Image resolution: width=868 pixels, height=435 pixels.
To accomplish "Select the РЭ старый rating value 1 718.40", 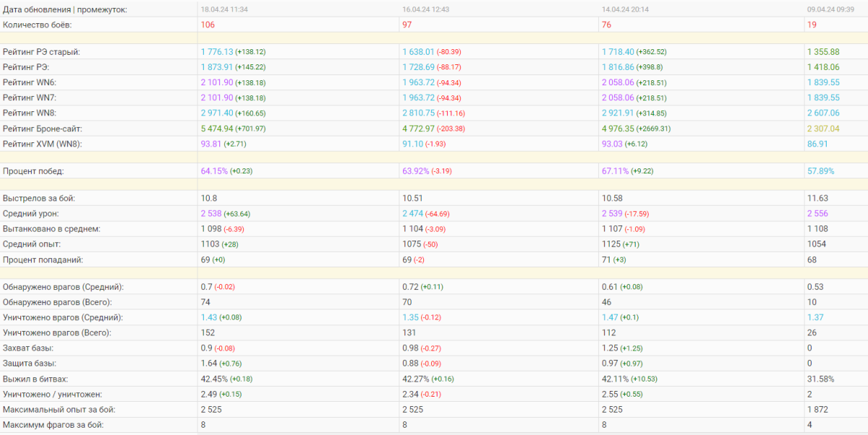I will point(618,52).
